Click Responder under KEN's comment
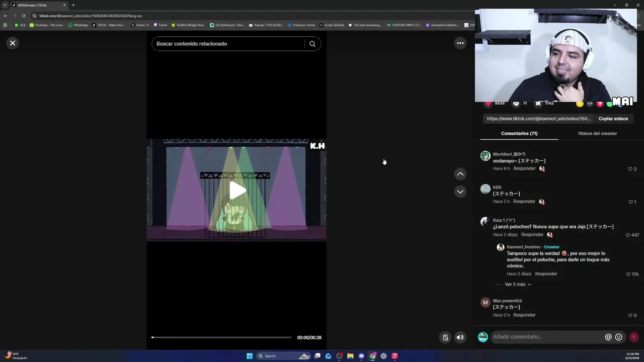Screen dimensions: 644x362 524,201
